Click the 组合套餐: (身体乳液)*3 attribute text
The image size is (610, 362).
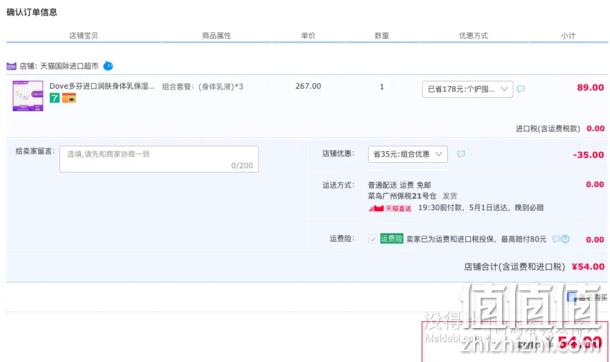coord(202,87)
